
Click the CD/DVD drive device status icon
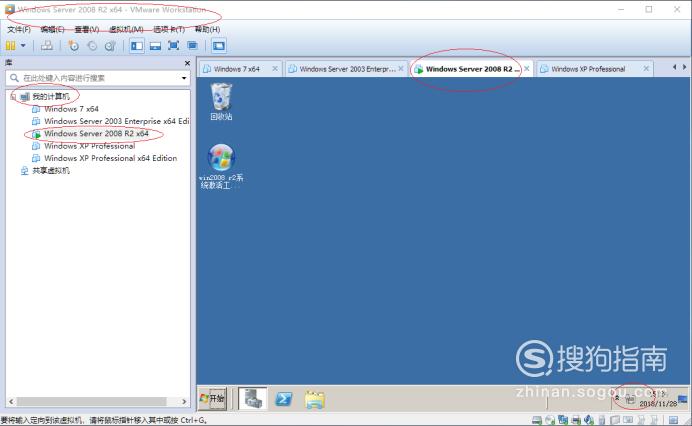click(550, 420)
